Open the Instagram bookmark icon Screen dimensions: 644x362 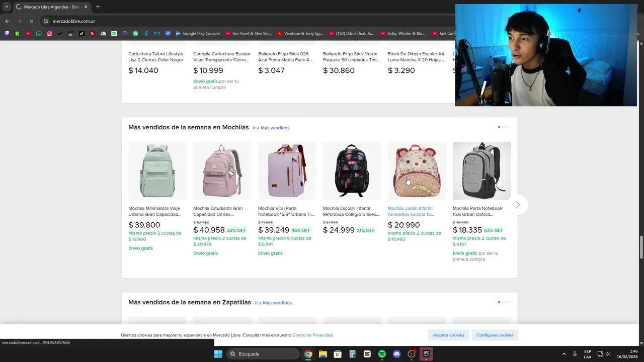click(x=49, y=34)
